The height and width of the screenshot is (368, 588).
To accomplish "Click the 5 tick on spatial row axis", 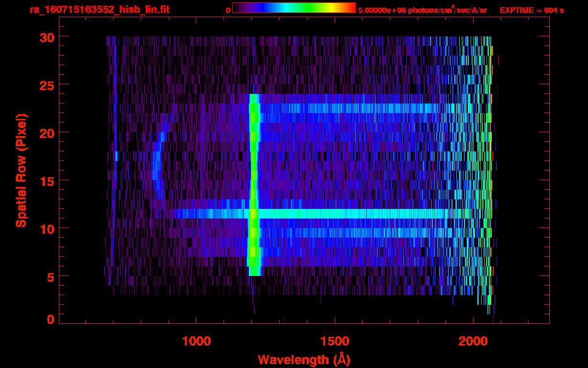I will tap(51, 276).
